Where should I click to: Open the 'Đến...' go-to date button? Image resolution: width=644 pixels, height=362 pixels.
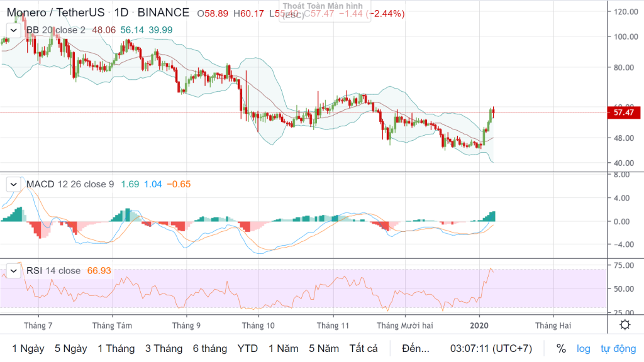tap(416, 348)
